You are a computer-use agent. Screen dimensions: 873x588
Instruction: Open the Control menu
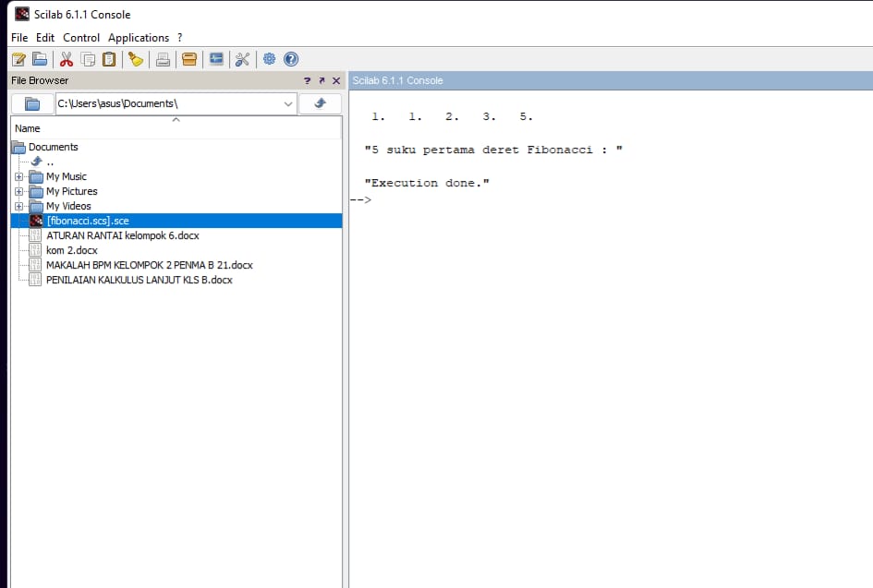[81, 38]
